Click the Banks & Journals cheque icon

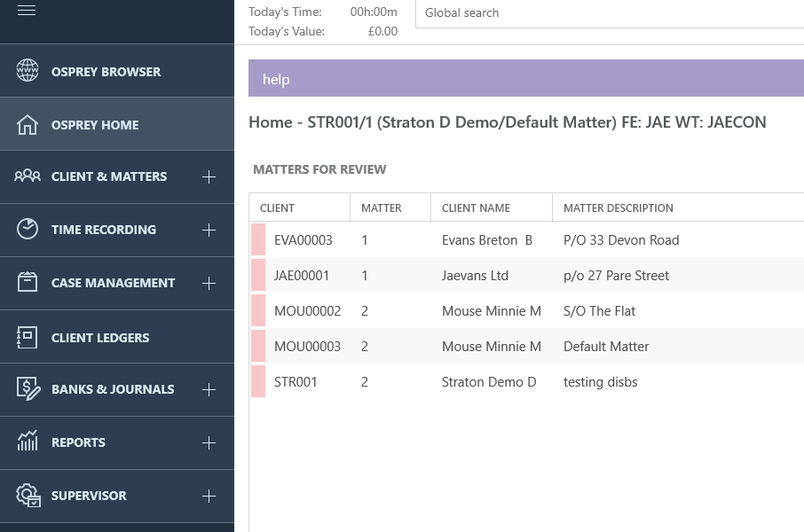[28, 388]
